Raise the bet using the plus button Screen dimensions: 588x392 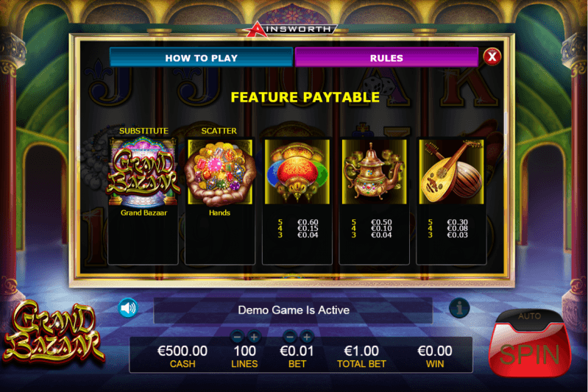307,337
